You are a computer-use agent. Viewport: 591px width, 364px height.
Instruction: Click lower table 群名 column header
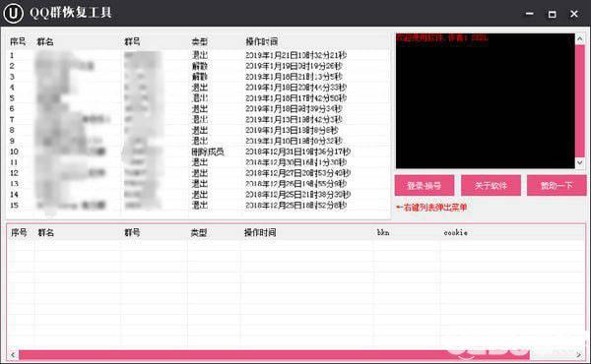tap(46, 232)
